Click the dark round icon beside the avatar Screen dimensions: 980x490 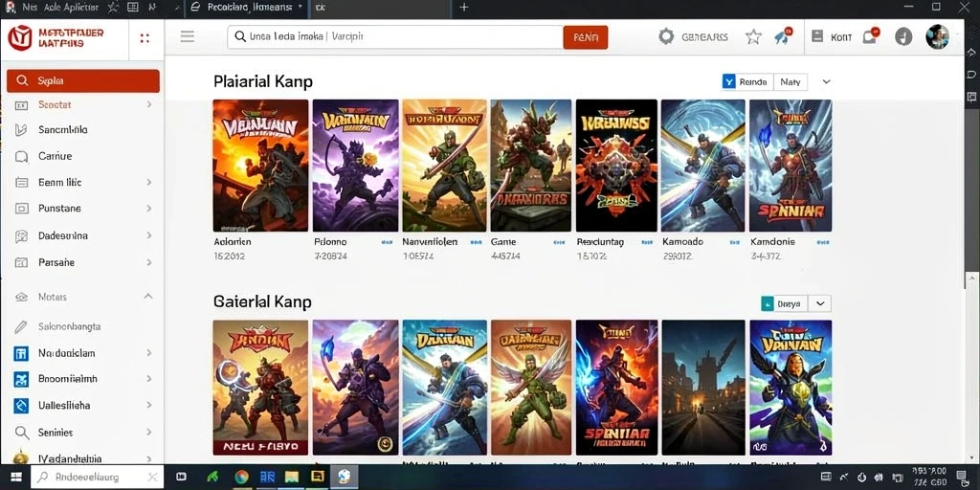[x=903, y=37]
